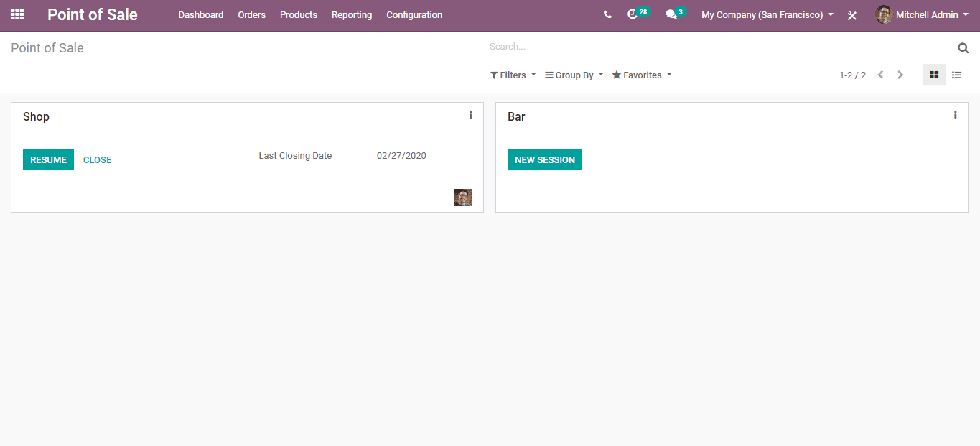Expand the Filters dropdown
The width and height of the screenshot is (980, 446).
pos(513,75)
